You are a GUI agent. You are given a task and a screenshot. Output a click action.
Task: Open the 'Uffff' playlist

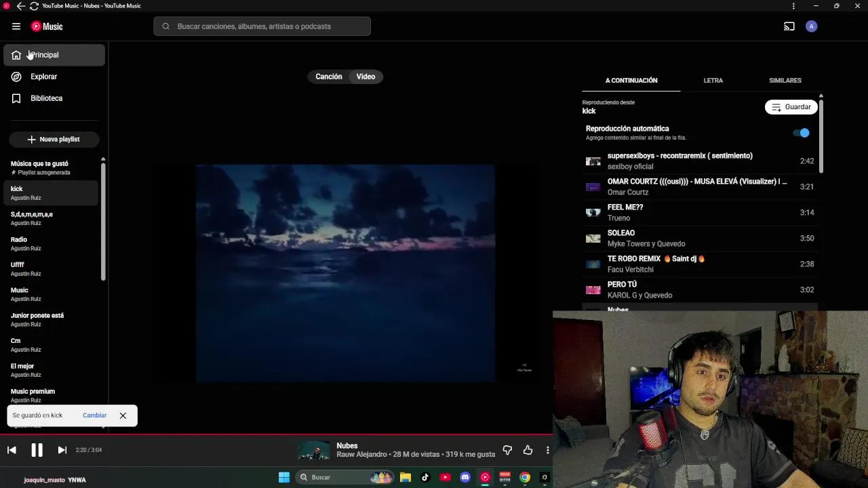point(52,269)
